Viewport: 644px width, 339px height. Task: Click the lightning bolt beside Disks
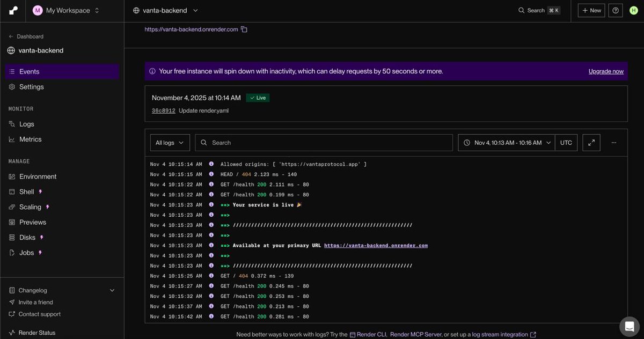[x=42, y=237]
